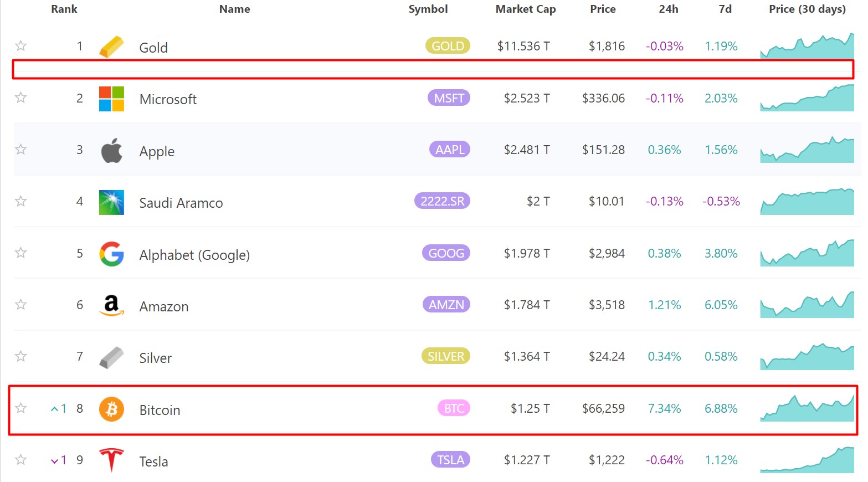Click Bitcoin's 30-day price chart
The image size is (868, 482).
point(807,408)
